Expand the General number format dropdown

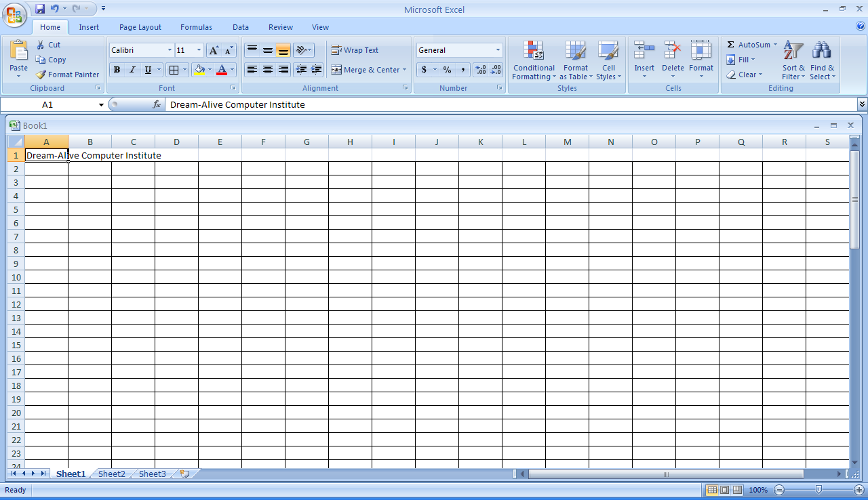pyautogui.click(x=498, y=50)
